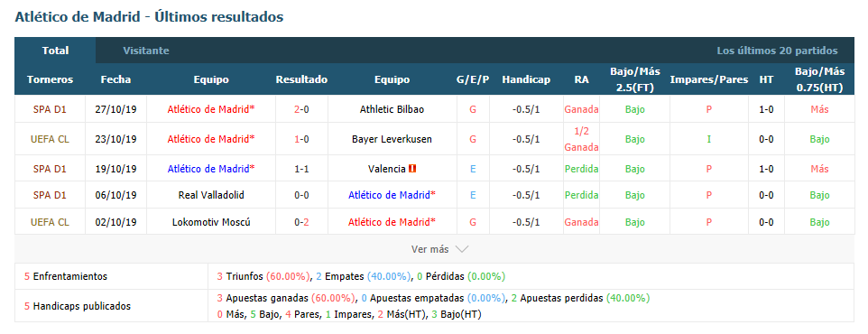Open Bayer Leverkusen team link
Image resolution: width=868 pixels, height=334 pixels.
[392, 139]
